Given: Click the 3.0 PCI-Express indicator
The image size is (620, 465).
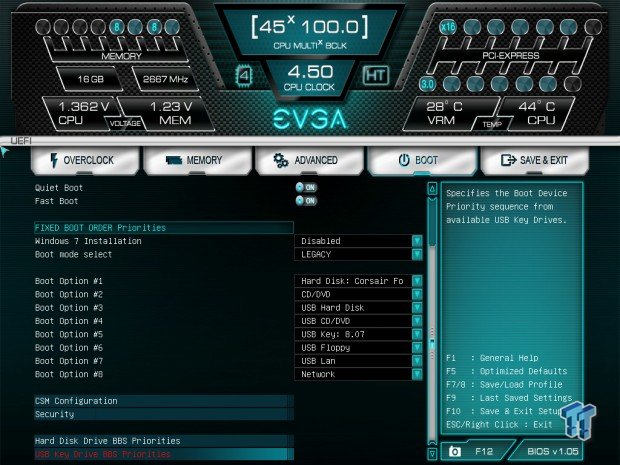Looking at the screenshot, I should [x=427, y=84].
